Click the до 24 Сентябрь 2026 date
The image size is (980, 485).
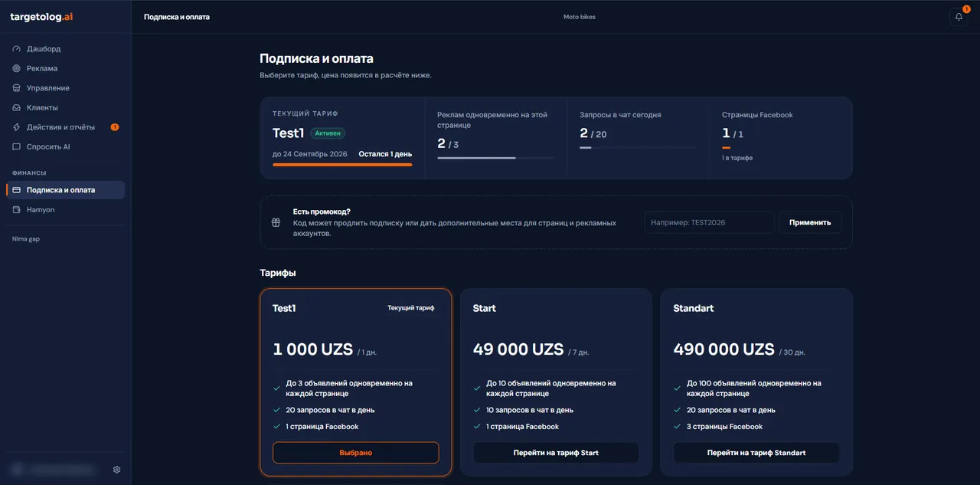click(310, 154)
